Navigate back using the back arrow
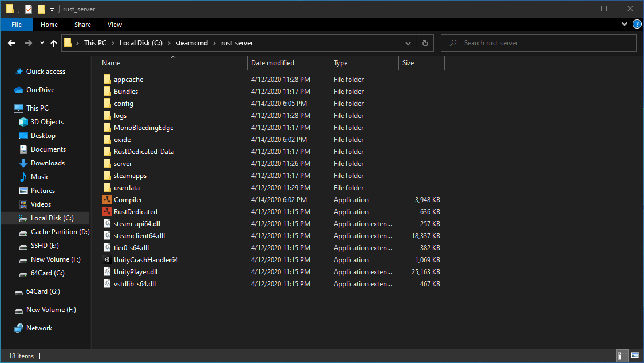Viewport: 644px width, 363px height. 12,43
